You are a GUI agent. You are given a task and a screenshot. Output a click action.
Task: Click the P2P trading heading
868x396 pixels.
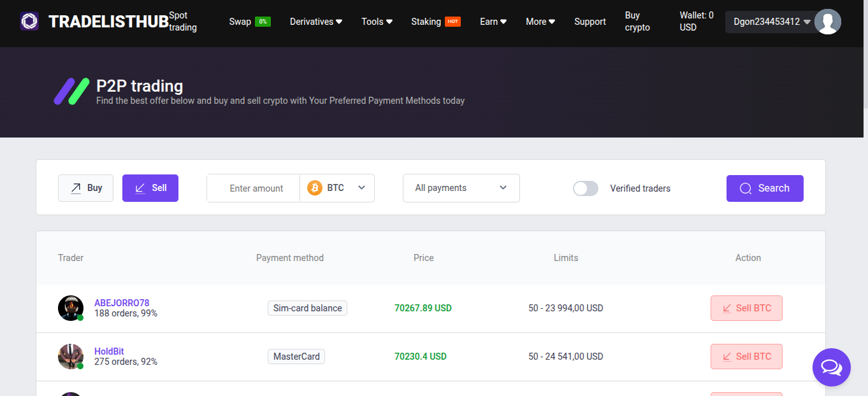[x=140, y=86]
